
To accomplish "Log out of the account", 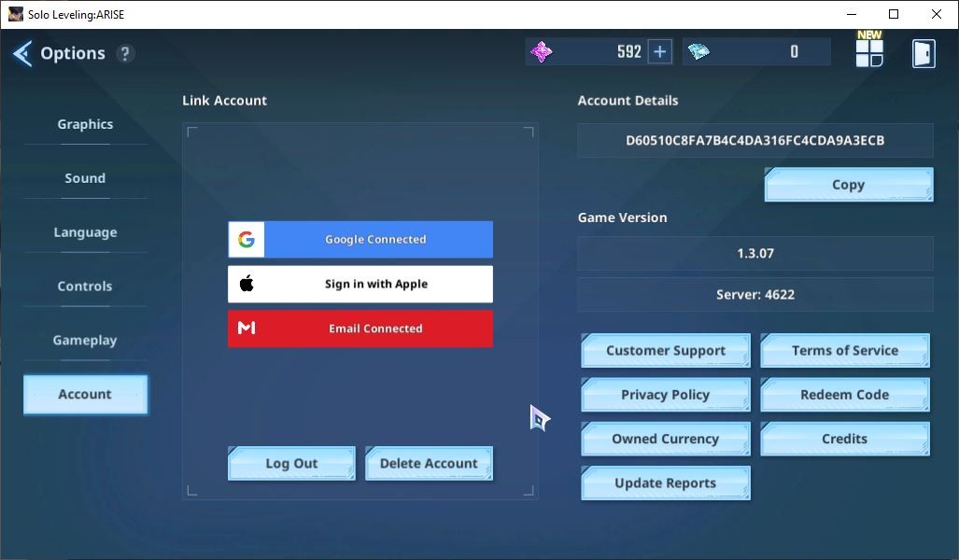I will [x=291, y=464].
